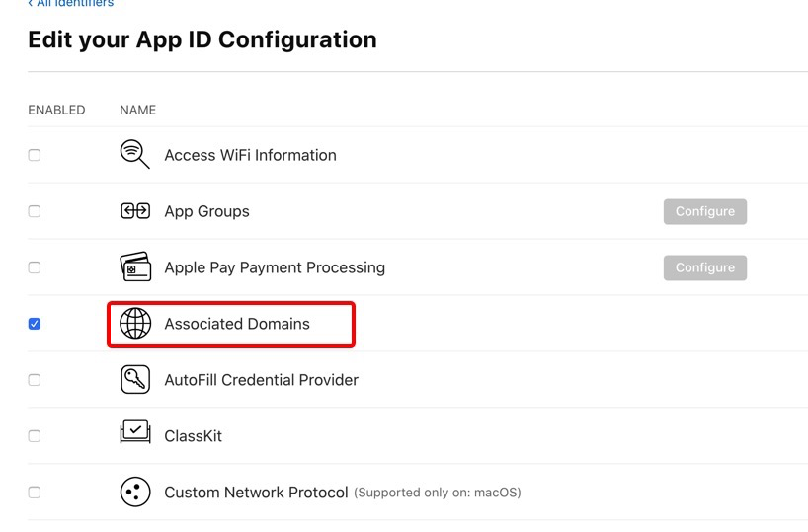
Task: Enable the Access WiFi Information checkbox
Action: pyautogui.click(x=35, y=155)
